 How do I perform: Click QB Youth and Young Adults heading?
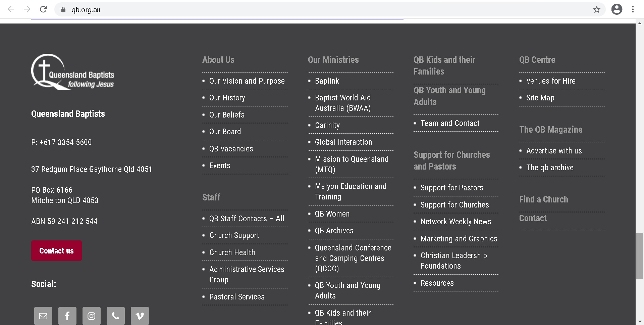449,96
